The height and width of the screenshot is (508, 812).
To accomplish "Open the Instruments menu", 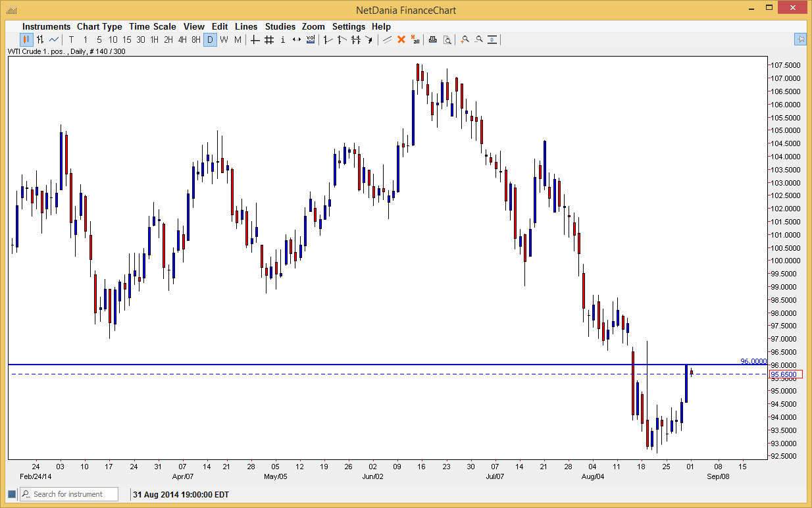I will (x=46, y=26).
